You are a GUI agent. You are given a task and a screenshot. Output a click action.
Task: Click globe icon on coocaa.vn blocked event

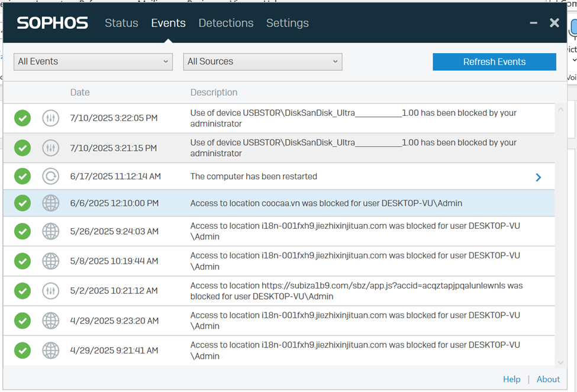51,203
